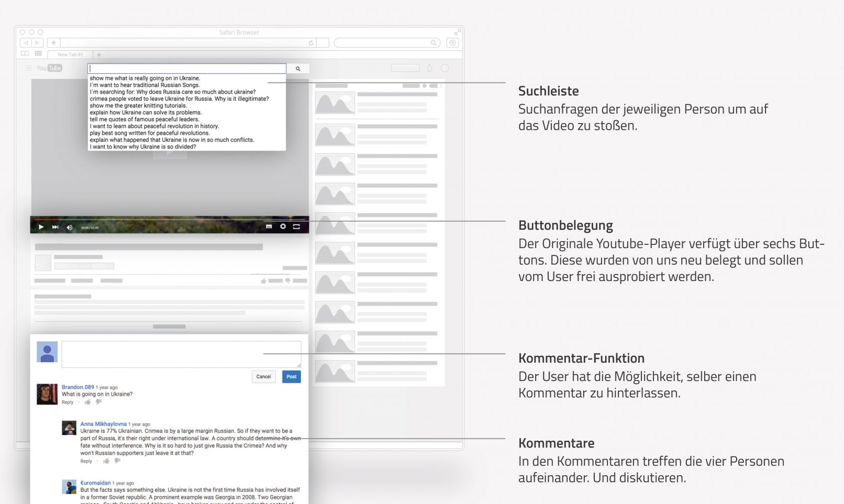Select suggestion 'show me the greater knitting tutorials.'

tap(138, 106)
